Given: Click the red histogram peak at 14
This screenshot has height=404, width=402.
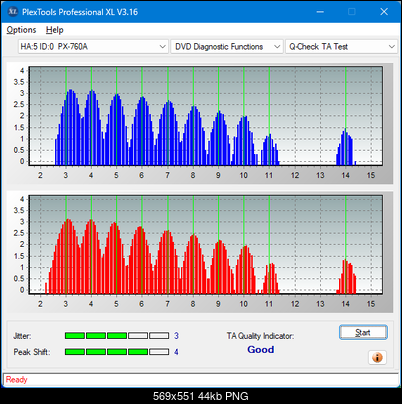Looking at the screenshot, I should (x=347, y=277).
